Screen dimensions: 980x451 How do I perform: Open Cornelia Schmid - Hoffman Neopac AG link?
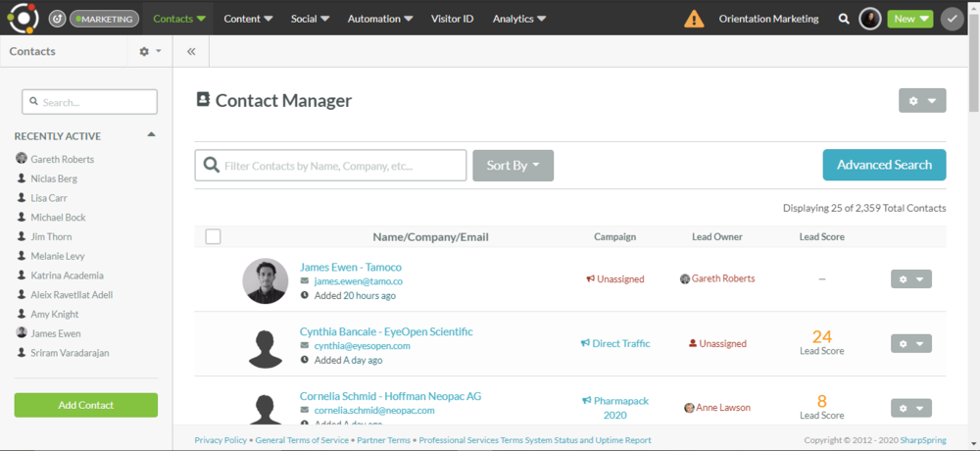point(391,396)
